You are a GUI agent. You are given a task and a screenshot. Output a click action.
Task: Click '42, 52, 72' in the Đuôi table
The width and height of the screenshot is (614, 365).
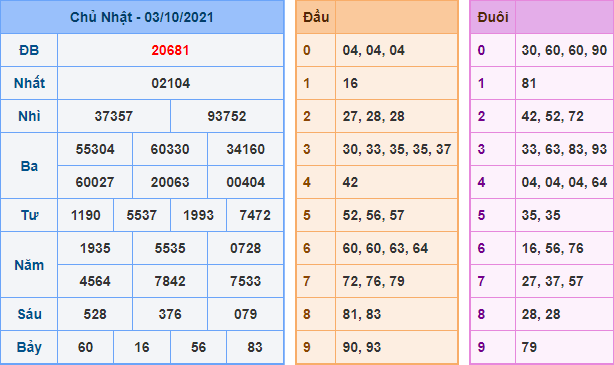pyautogui.click(x=553, y=116)
